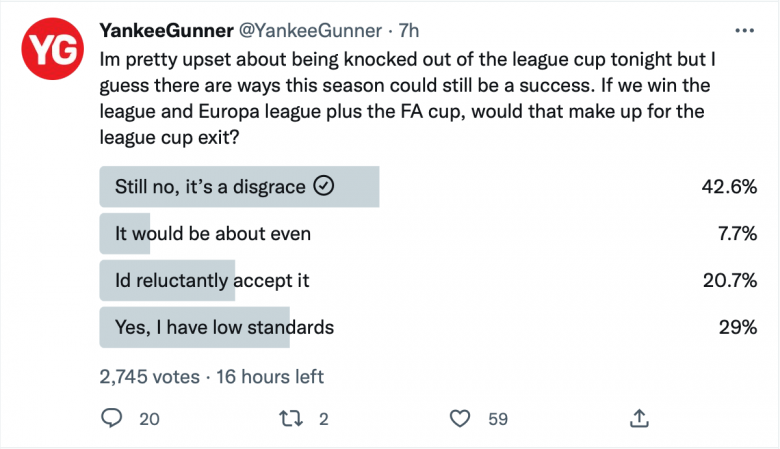
Task: Click the retweet count 2
Action: pos(323,419)
